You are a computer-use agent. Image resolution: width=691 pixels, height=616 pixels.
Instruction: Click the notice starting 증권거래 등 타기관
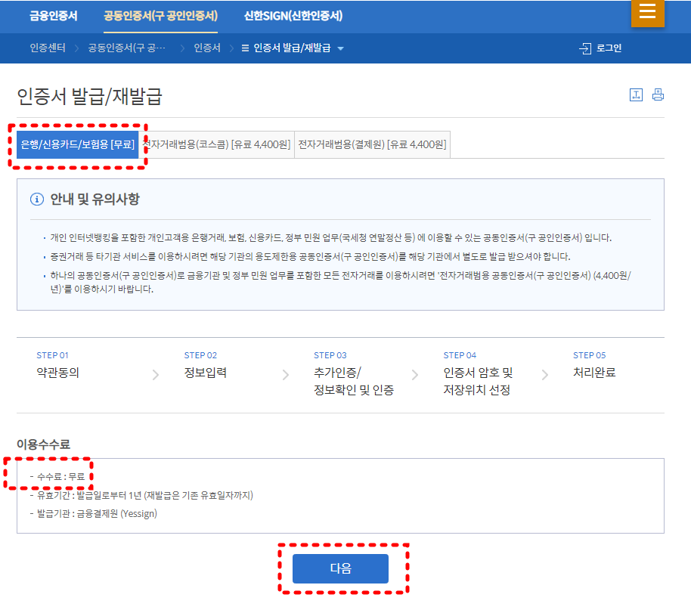pyautogui.click(x=310, y=256)
